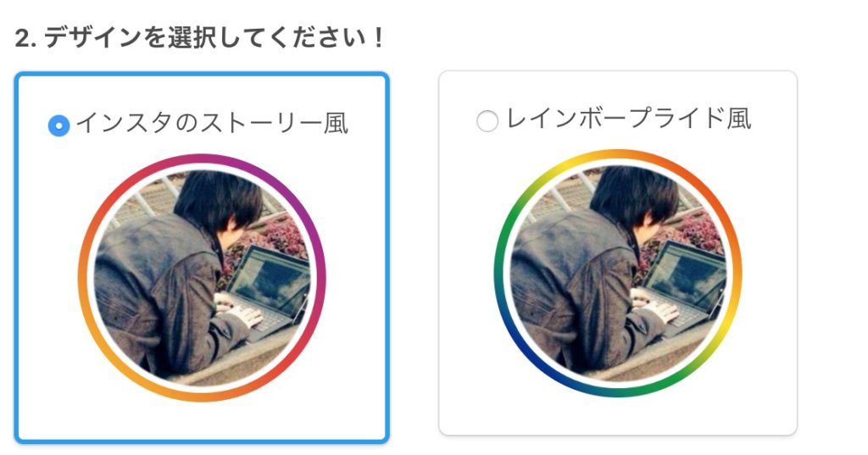Click the レインボープライド風 label text
The image size is (868, 455).
[629, 119]
